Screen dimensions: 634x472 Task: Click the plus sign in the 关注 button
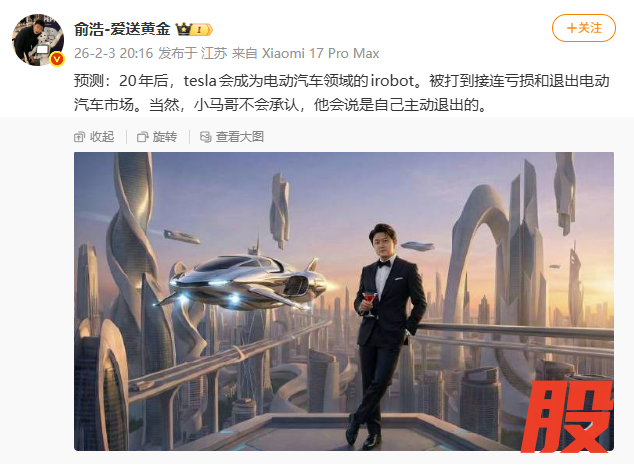point(572,28)
